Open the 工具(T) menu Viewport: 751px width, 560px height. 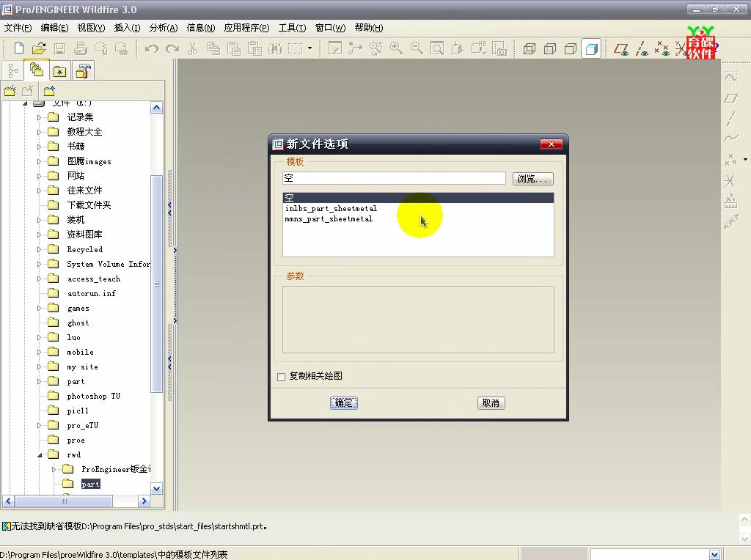click(x=292, y=28)
